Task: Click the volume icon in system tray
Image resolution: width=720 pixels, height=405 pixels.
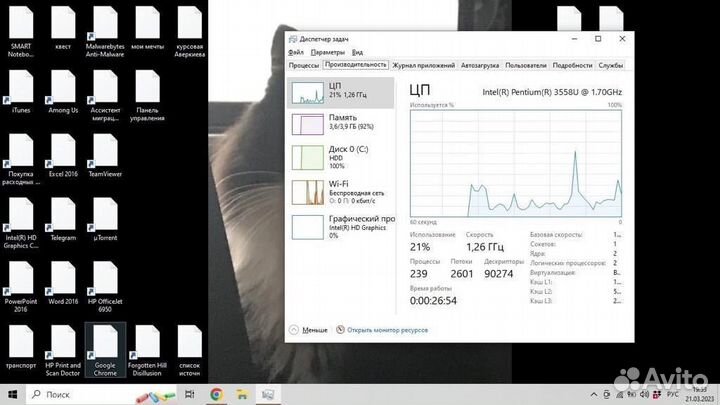Action: click(x=645, y=394)
